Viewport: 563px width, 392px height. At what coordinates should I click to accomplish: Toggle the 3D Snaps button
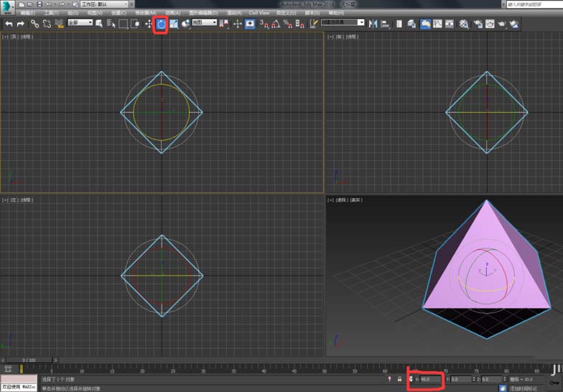coord(264,24)
